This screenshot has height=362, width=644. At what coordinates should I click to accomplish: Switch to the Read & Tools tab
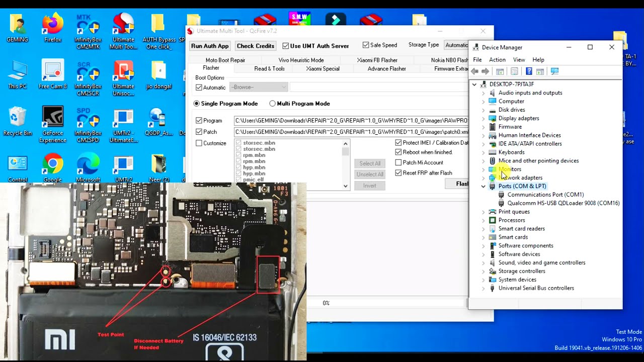tap(269, 69)
